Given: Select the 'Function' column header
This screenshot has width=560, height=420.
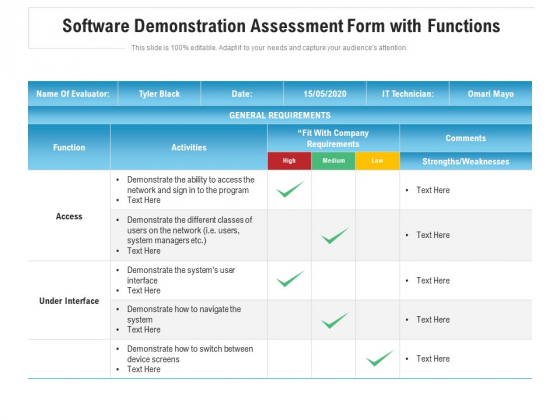Looking at the screenshot, I should [x=69, y=147].
